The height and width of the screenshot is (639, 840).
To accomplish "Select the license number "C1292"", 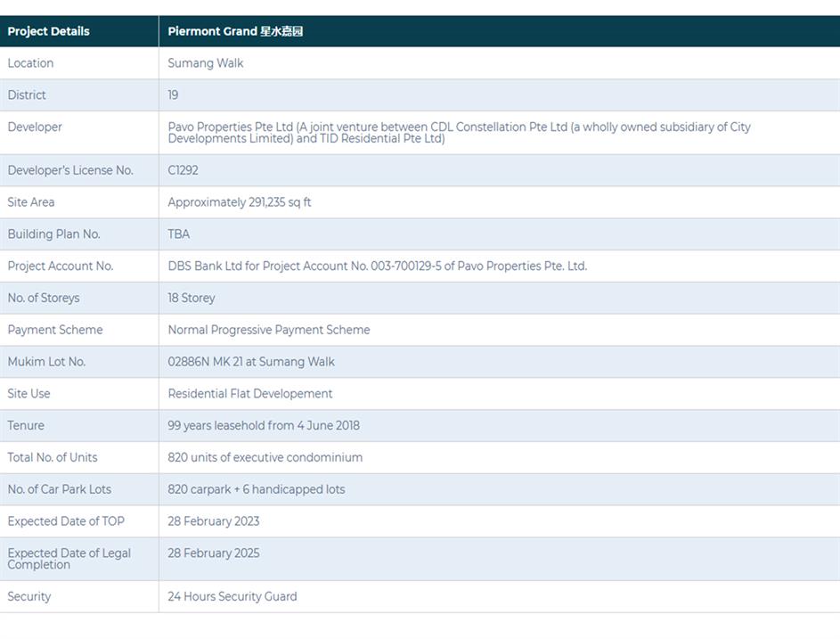I will pos(183,170).
